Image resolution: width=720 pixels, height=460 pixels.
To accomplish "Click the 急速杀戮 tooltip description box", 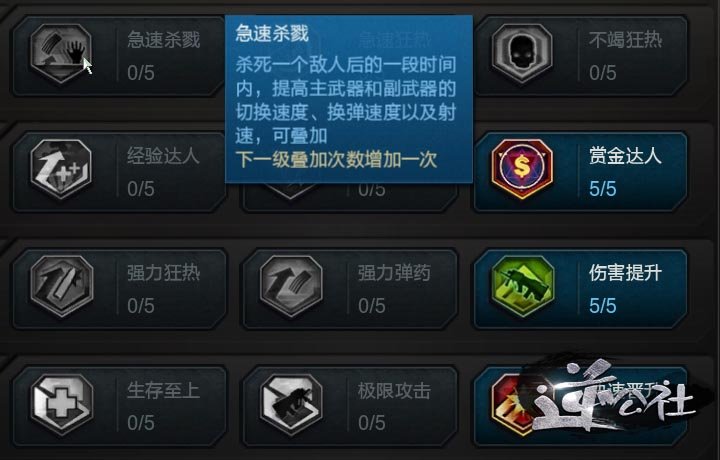I will [x=349, y=99].
